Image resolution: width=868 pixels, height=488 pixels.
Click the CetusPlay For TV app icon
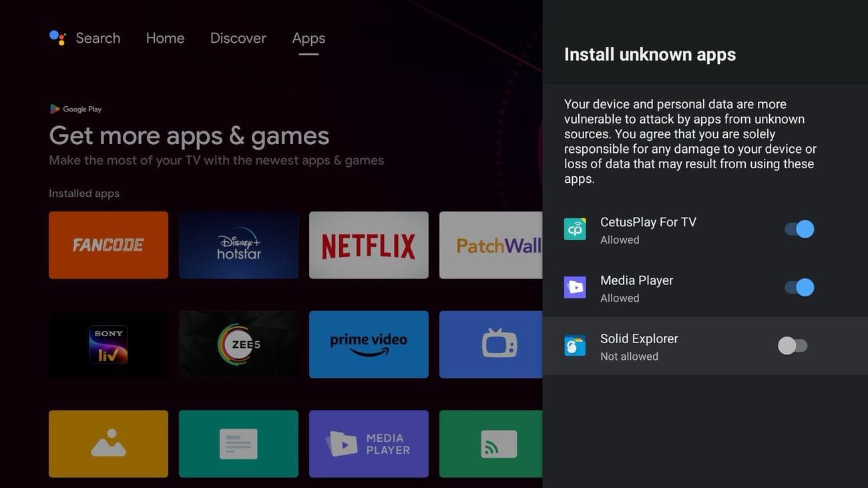click(x=575, y=229)
